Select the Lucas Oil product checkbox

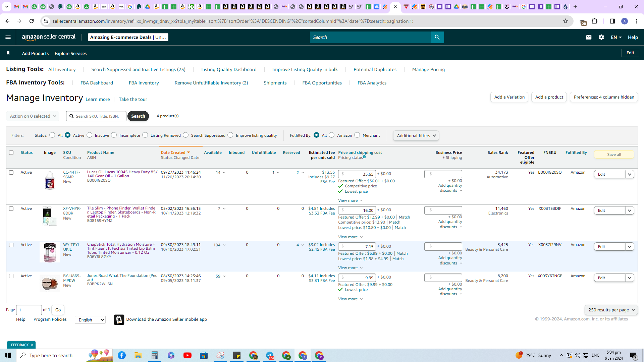[11, 172]
